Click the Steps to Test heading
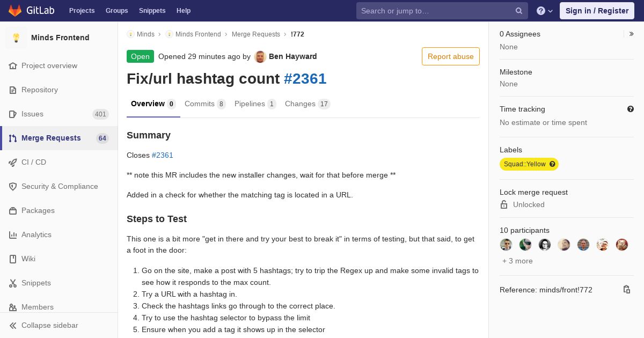The height and width of the screenshot is (338, 644). click(157, 219)
